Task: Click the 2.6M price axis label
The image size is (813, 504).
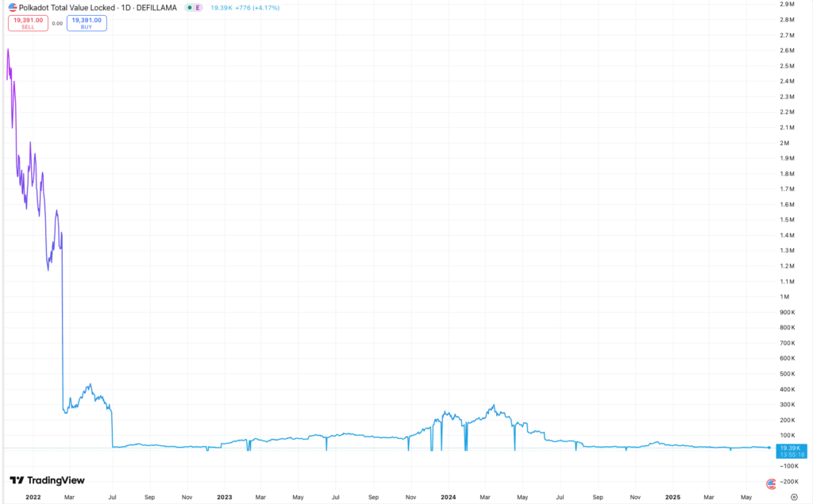Action: (x=787, y=50)
